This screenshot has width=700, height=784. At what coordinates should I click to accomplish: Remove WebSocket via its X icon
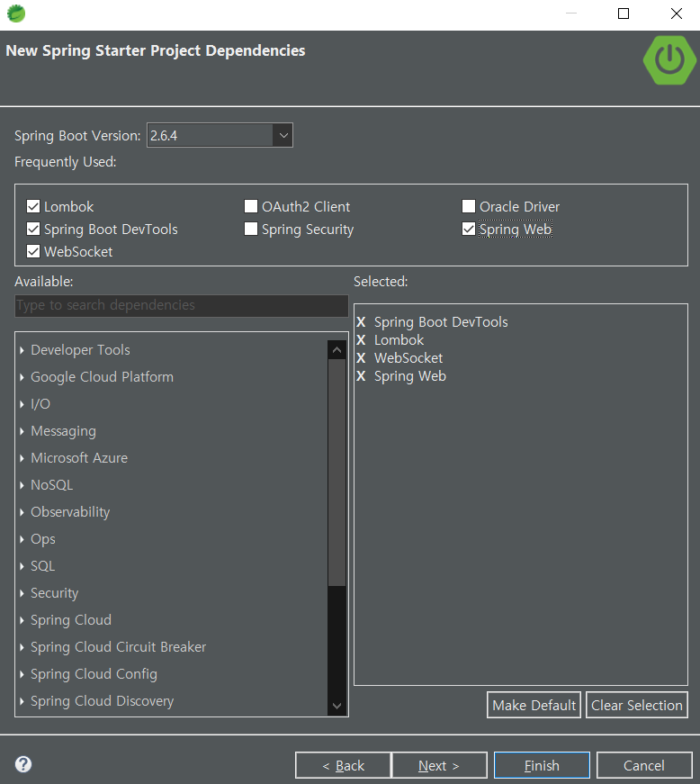click(361, 358)
